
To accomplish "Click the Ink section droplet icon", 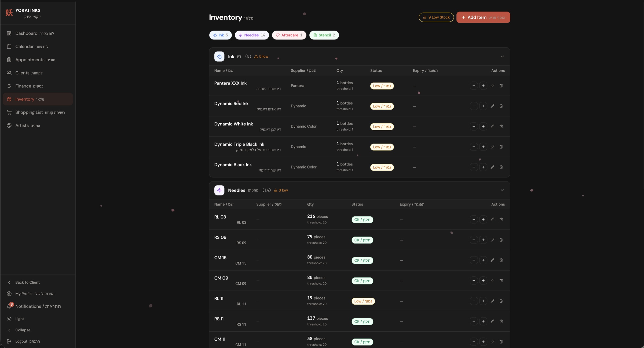I will point(219,57).
